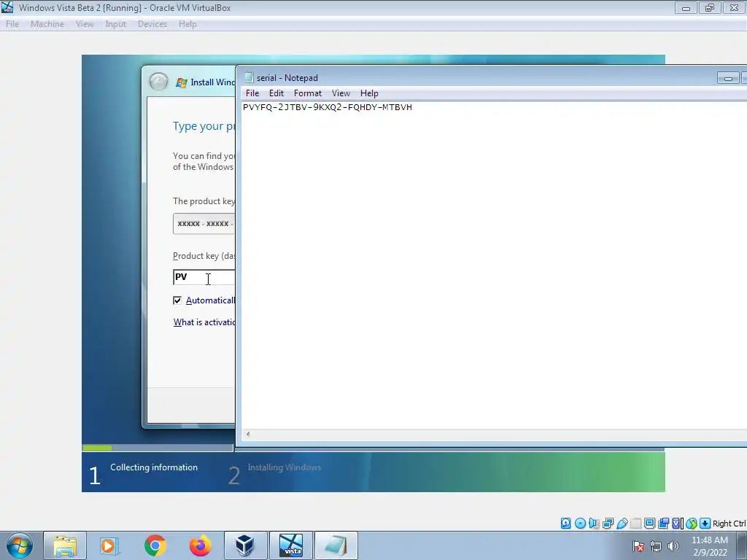Switch to the Vista VM taskbar button
Image resolution: width=747 pixels, height=560 pixels.
[x=291, y=545]
